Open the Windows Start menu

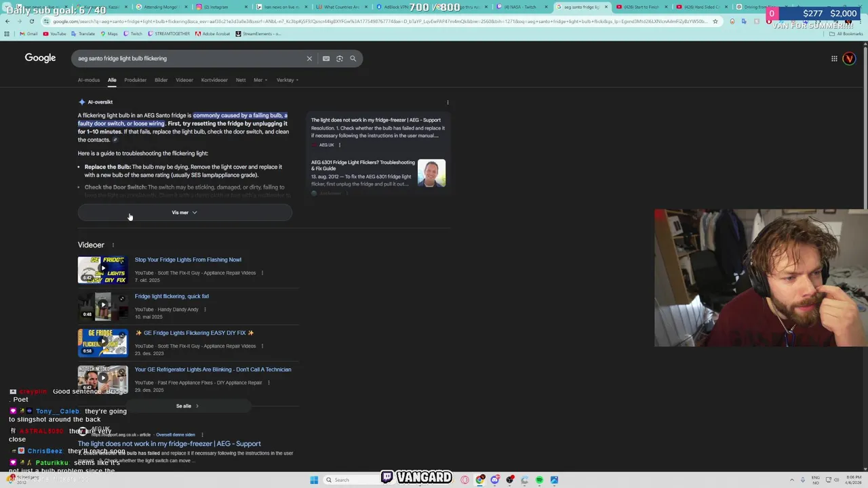314,480
